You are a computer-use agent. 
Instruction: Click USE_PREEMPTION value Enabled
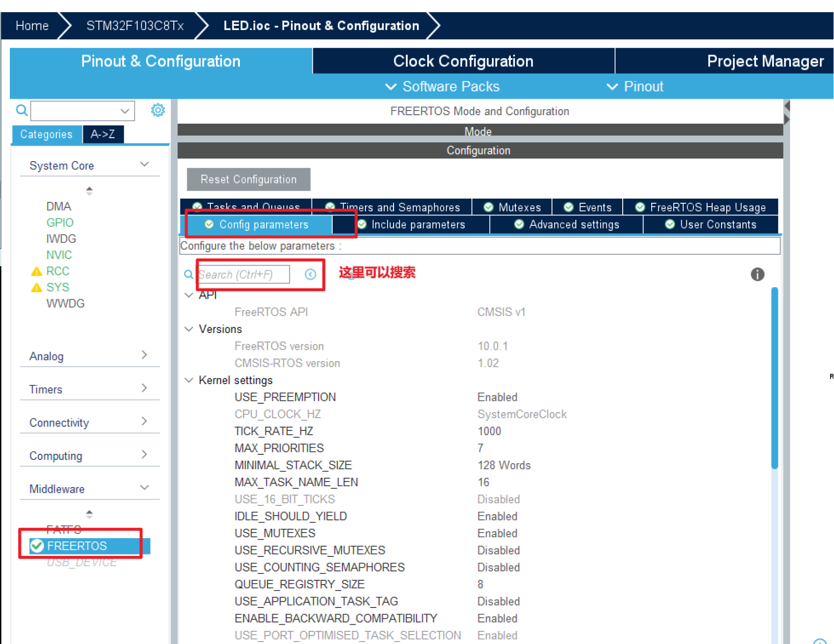pyautogui.click(x=497, y=397)
